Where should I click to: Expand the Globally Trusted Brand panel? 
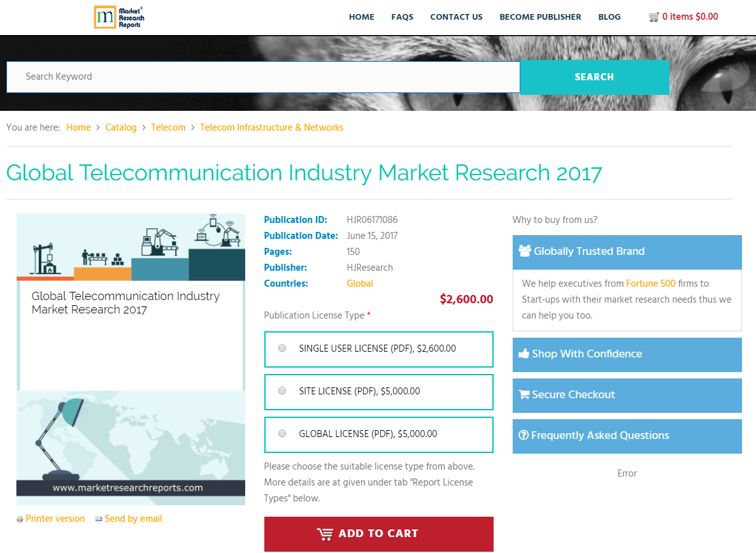pos(627,252)
